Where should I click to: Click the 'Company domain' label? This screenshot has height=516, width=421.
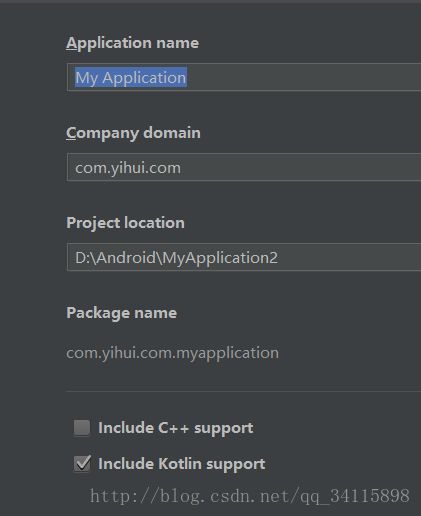(133, 133)
